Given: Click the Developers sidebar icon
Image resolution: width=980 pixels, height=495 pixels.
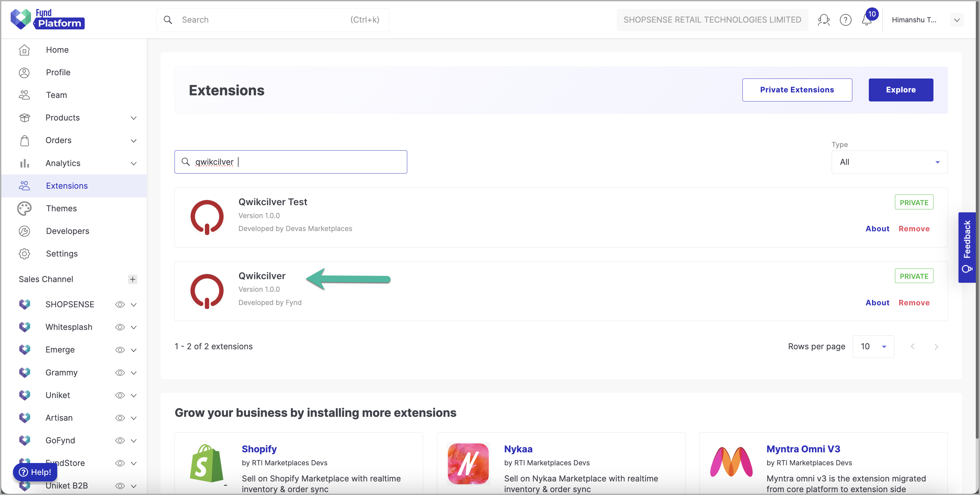Looking at the screenshot, I should (24, 231).
